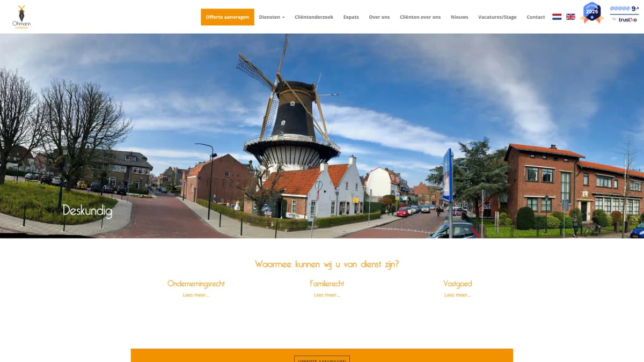Navigate to the Nieuws section
The image size is (644, 362).
point(459,17)
